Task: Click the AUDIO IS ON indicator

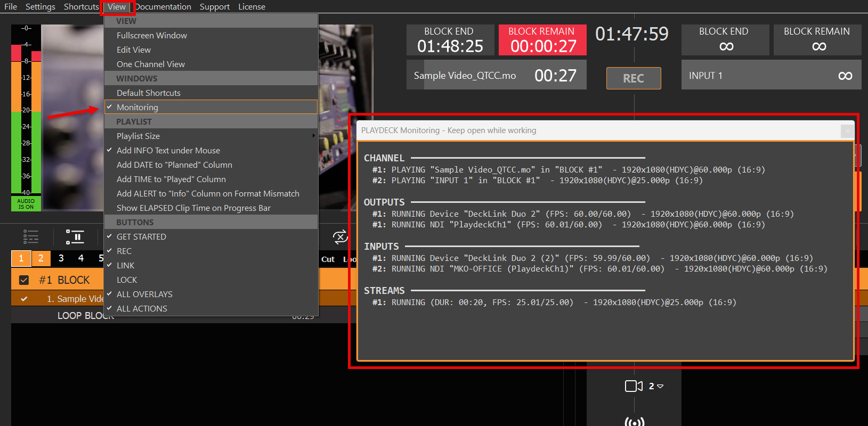Action: coord(26,204)
